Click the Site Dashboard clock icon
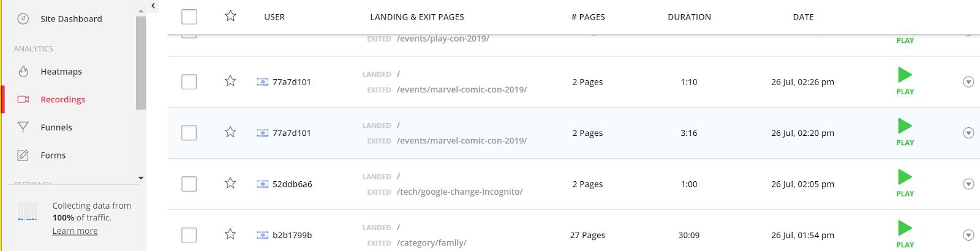The image size is (980, 251). point(23,19)
